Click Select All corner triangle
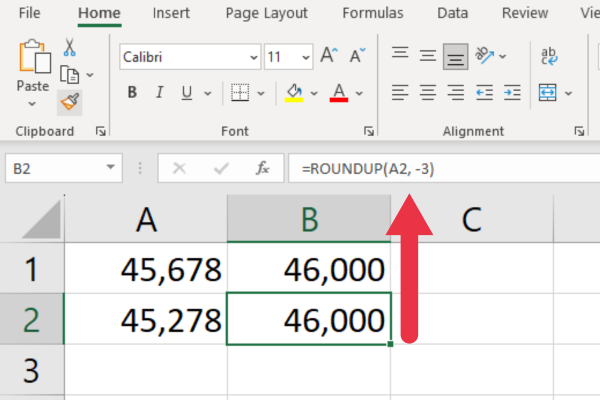Image resolution: width=600 pixels, height=400 pixels. 42,220
